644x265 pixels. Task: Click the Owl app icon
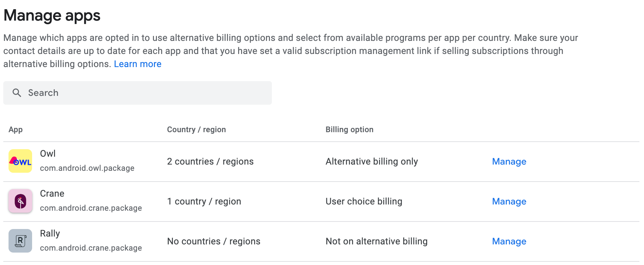coord(20,161)
